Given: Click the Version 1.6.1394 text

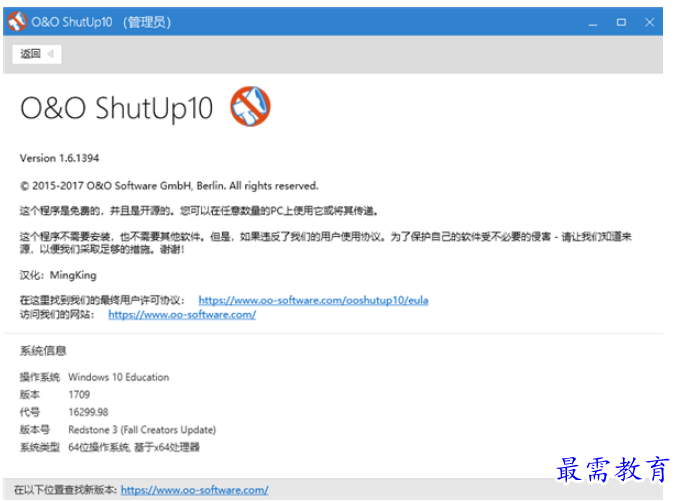Looking at the screenshot, I should 59,158.
